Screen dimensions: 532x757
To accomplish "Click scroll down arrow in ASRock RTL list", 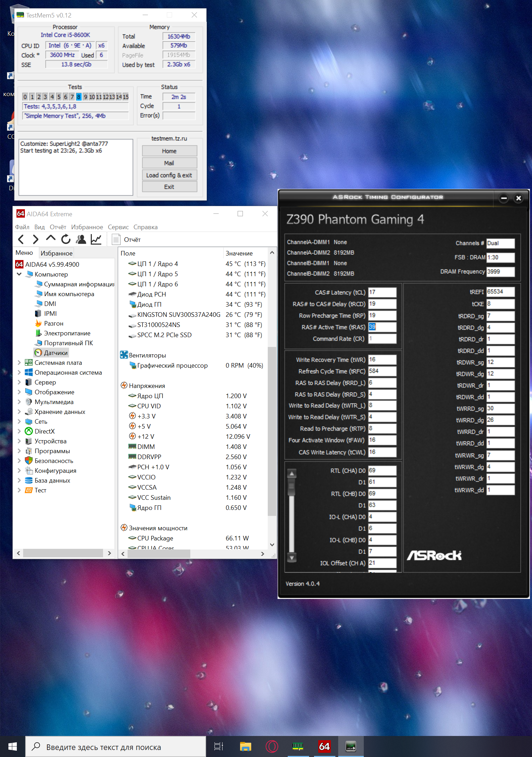I will 292,557.
